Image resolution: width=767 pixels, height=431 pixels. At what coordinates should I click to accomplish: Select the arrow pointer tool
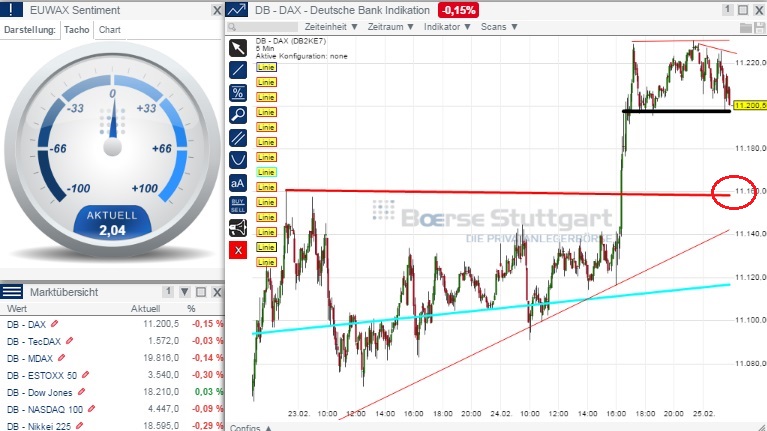click(x=238, y=48)
